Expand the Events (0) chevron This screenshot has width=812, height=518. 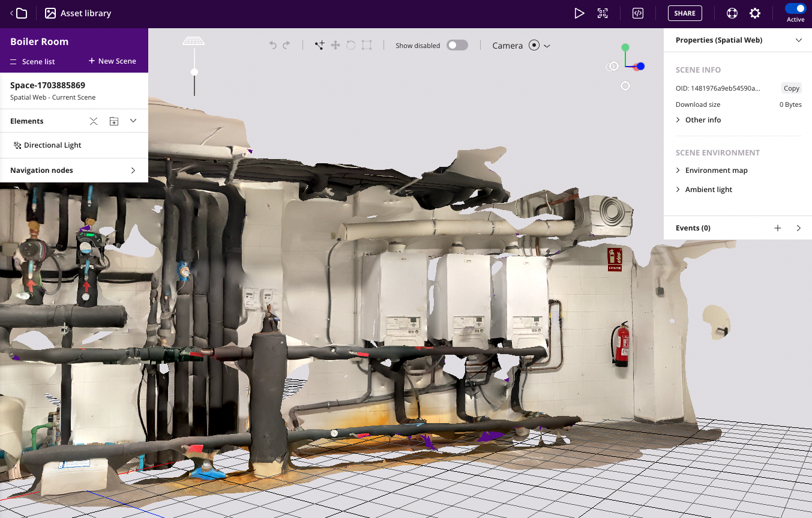coord(798,228)
